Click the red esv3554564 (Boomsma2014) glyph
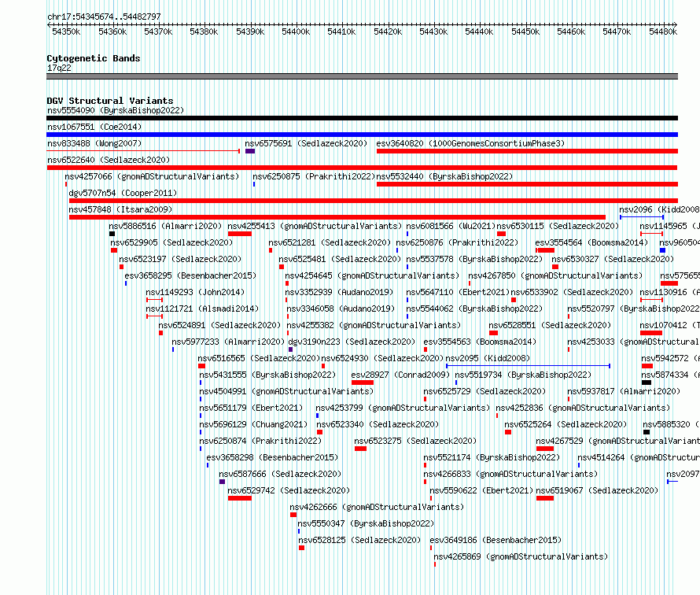Image resolution: width=700 pixels, height=595 pixels. (x=545, y=250)
